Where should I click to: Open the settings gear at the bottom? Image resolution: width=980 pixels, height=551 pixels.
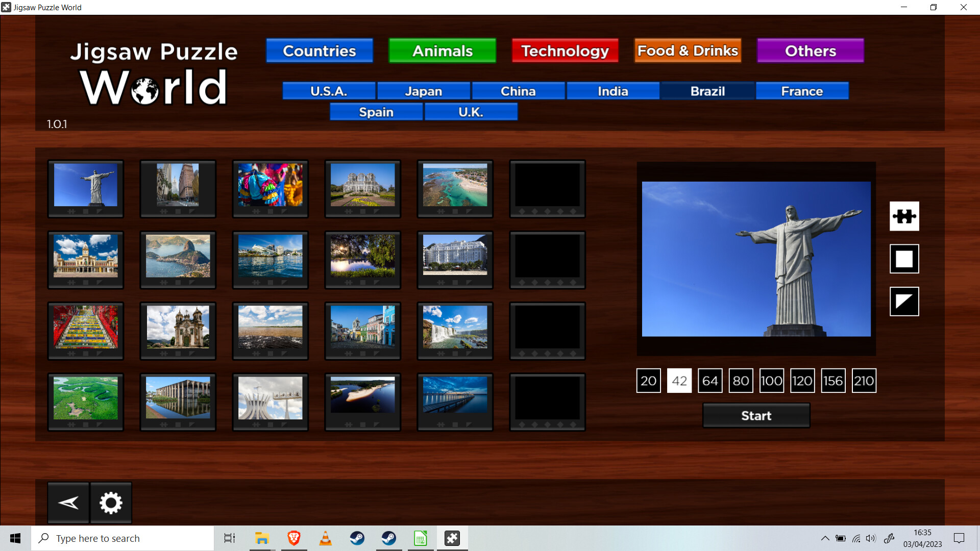coord(111,503)
